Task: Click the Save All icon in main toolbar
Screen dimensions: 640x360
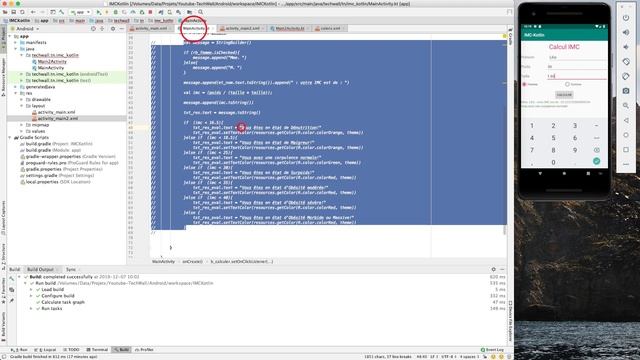Action: [13, 12]
